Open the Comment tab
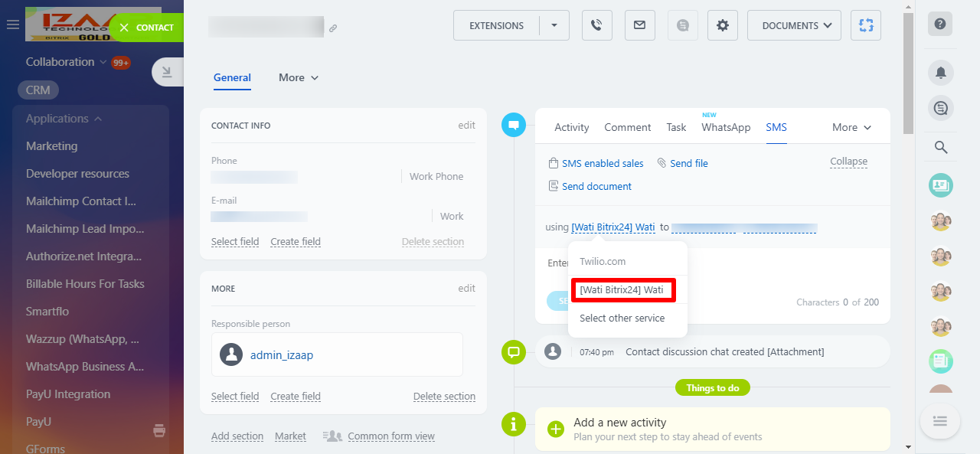980x454 pixels. [627, 127]
